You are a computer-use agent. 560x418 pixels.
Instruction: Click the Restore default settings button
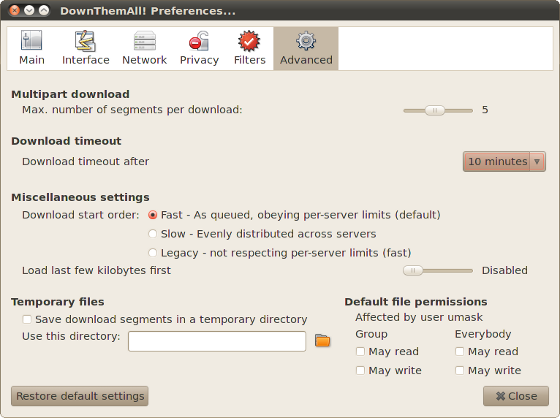[x=80, y=396]
